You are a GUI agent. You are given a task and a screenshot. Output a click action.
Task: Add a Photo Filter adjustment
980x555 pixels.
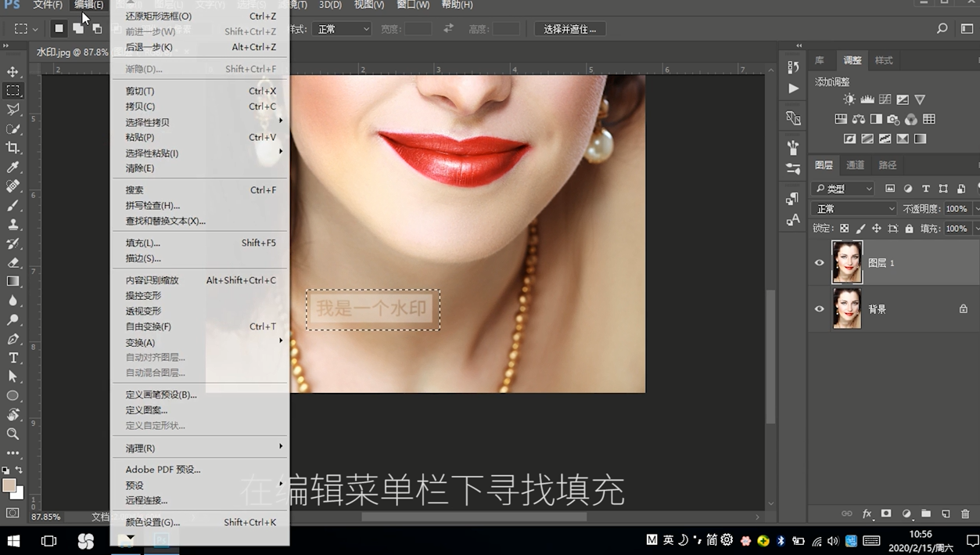click(x=893, y=119)
